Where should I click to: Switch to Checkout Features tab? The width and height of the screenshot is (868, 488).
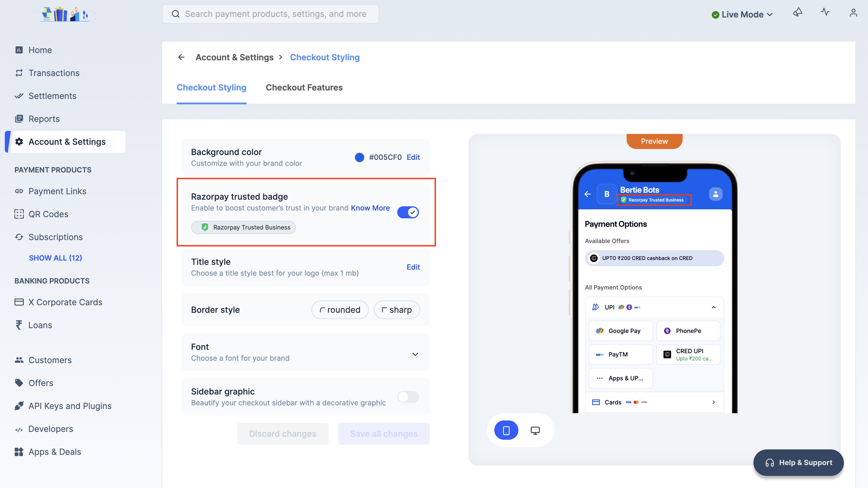pos(304,87)
